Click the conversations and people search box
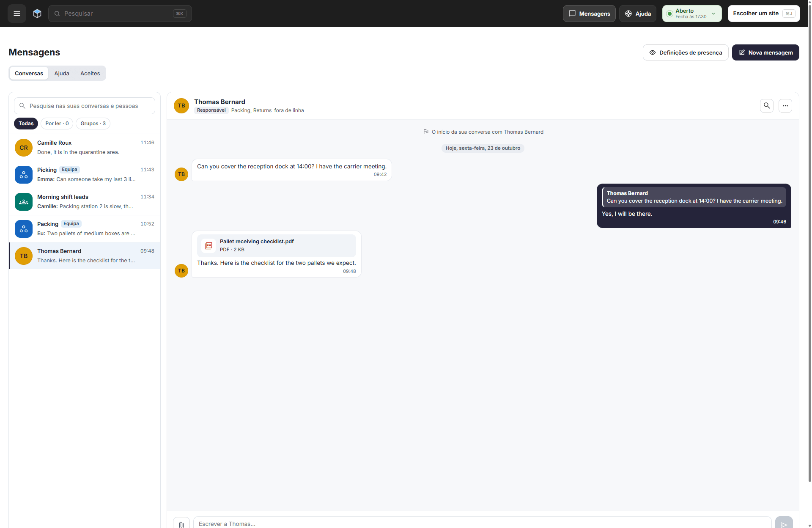This screenshot has height=528, width=812. [x=85, y=106]
